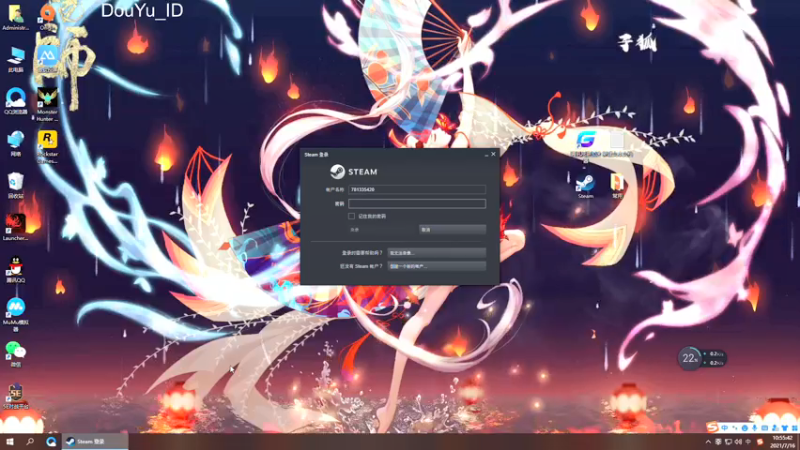Open the volume tray icon
Screen dimensions: 800x450
738,442
